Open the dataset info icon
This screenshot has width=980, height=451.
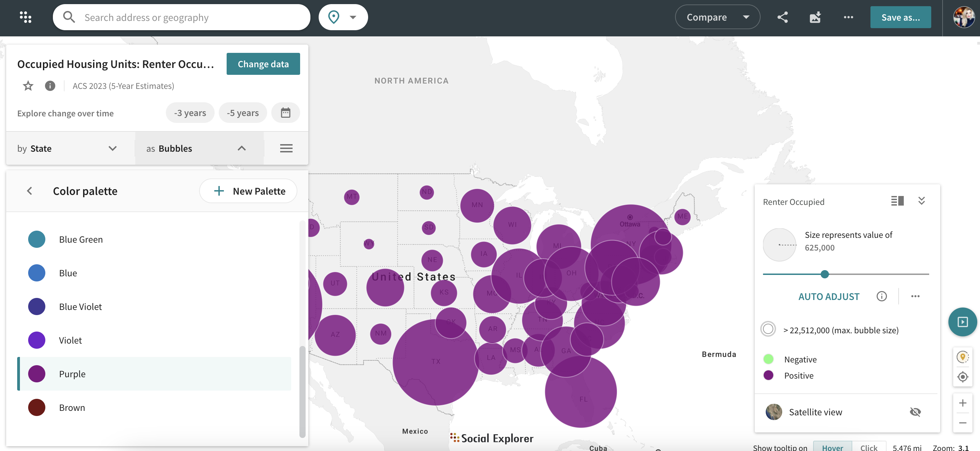[x=50, y=86]
